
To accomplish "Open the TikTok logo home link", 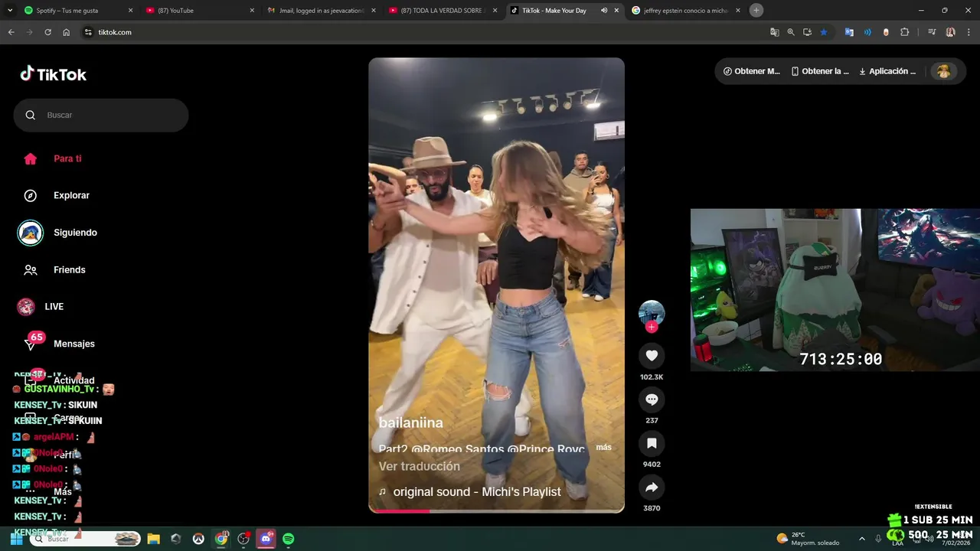I will click(x=54, y=74).
